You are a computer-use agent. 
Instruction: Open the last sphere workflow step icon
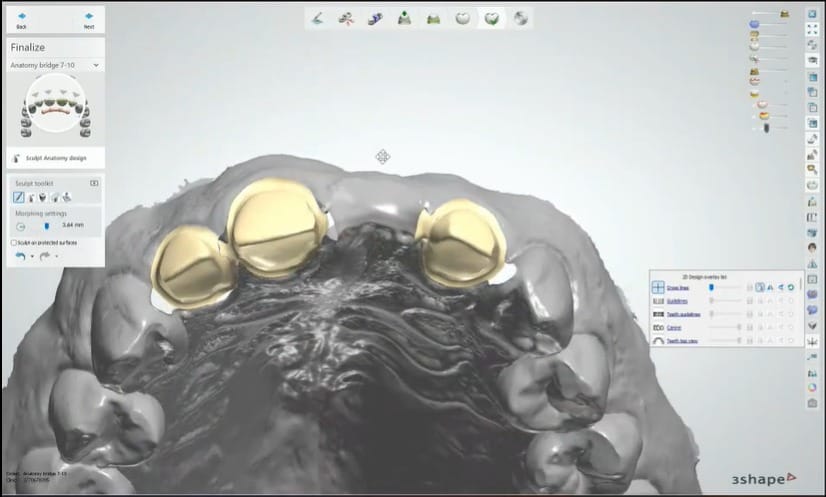click(x=520, y=19)
